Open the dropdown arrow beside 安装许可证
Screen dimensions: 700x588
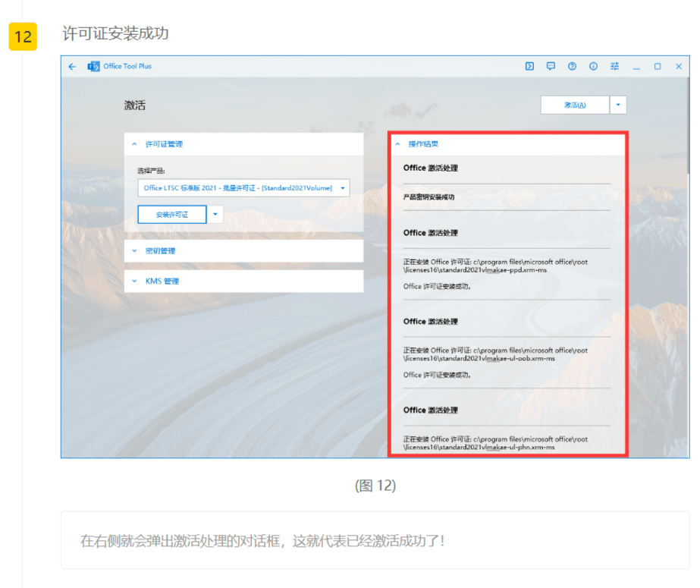tap(215, 215)
